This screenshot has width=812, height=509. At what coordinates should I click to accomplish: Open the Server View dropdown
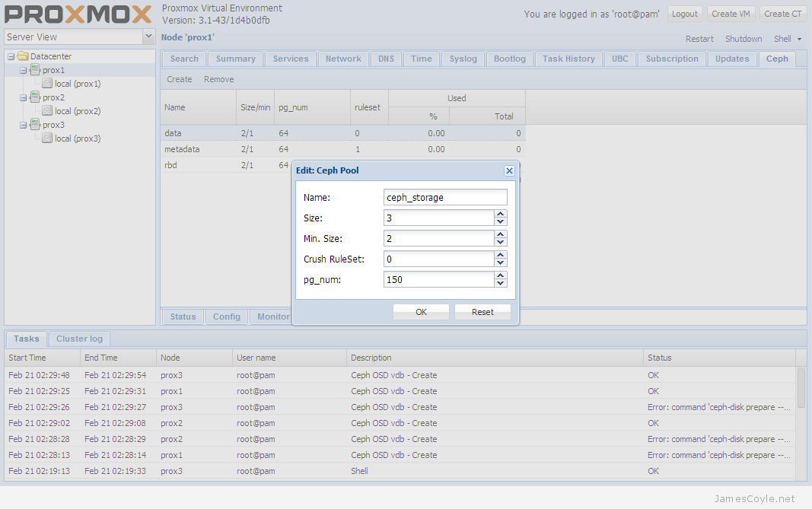tap(148, 37)
